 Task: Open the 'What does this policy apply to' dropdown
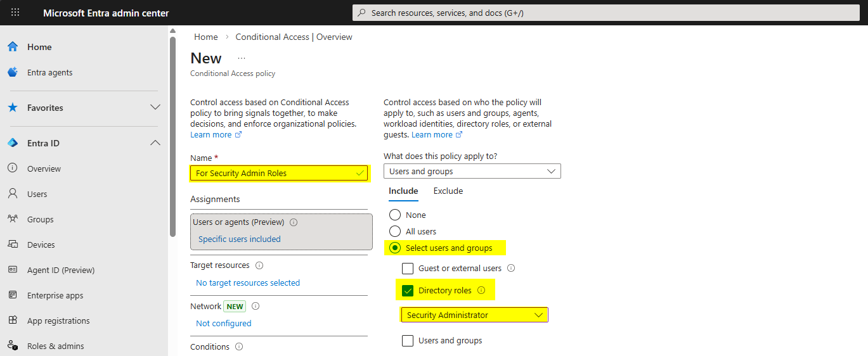pos(472,171)
